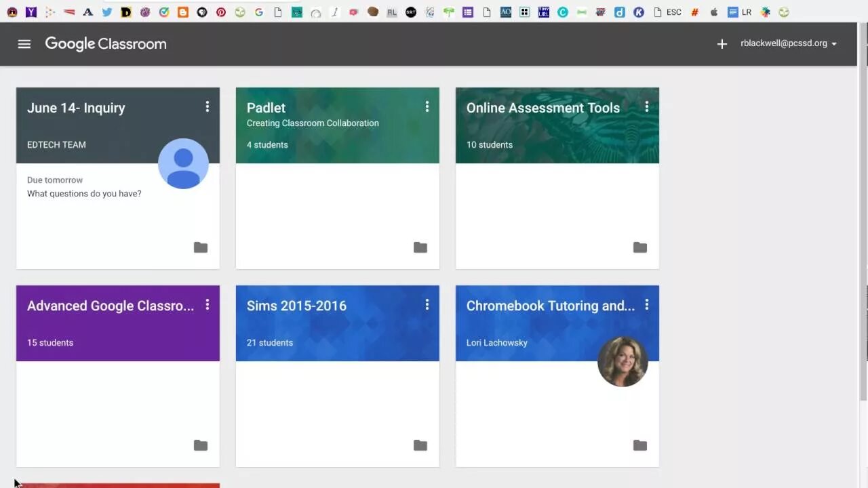Open Drive folder for Sims 2015-2016 class

click(x=420, y=445)
